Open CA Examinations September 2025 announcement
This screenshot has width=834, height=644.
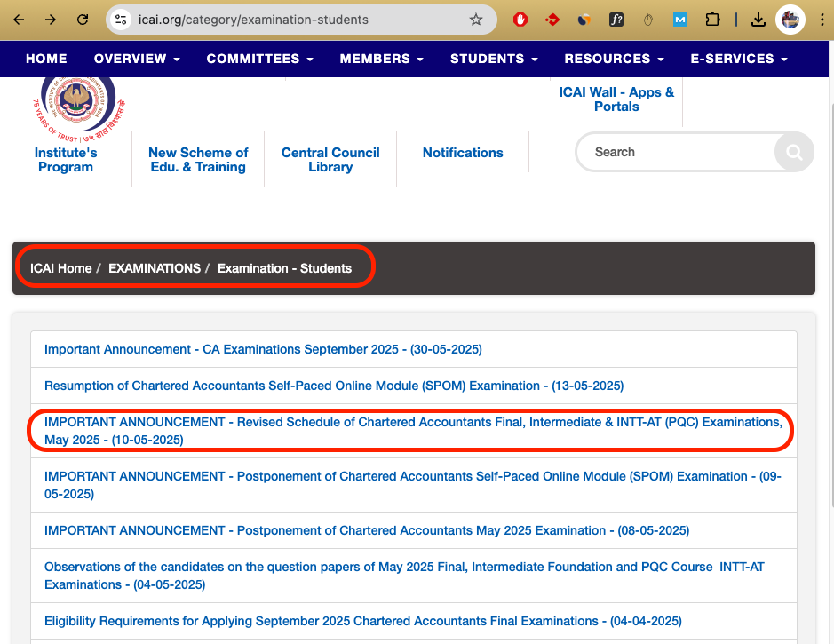coord(263,349)
